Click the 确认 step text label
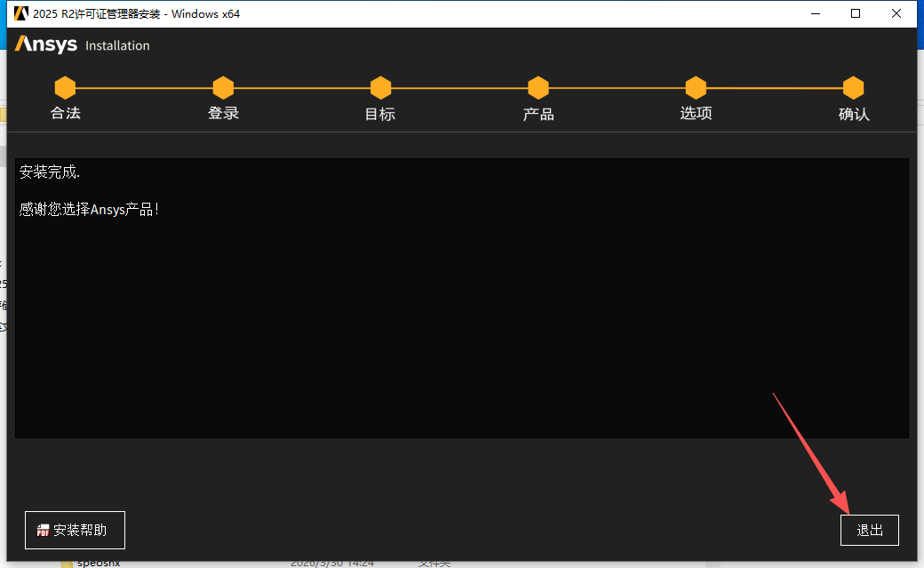924x568 pixels. (x=853, y=115)
